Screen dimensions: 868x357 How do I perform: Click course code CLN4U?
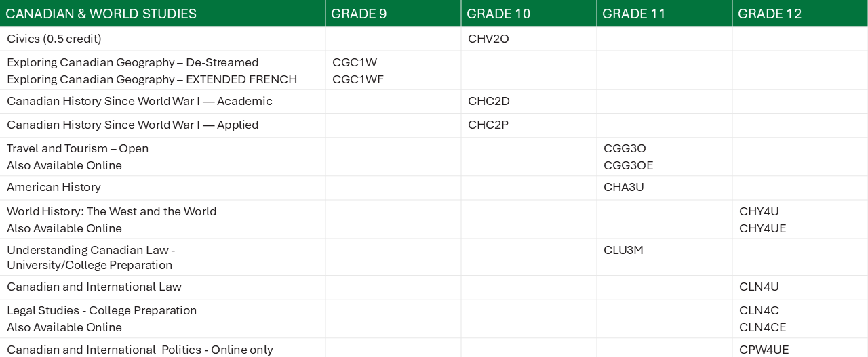point(759,287)
